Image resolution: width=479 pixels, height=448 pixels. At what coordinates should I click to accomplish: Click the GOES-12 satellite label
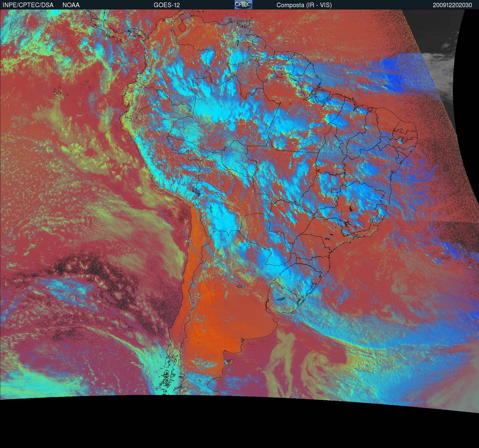coord(166,5)
